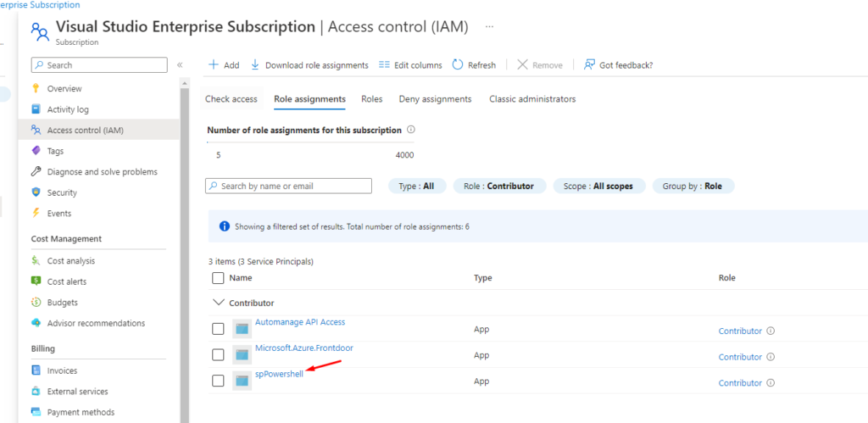The height and width of the screenshot is (423, 868).
Task: Click the Security shield icon
Action: click(x=36, y=192)
